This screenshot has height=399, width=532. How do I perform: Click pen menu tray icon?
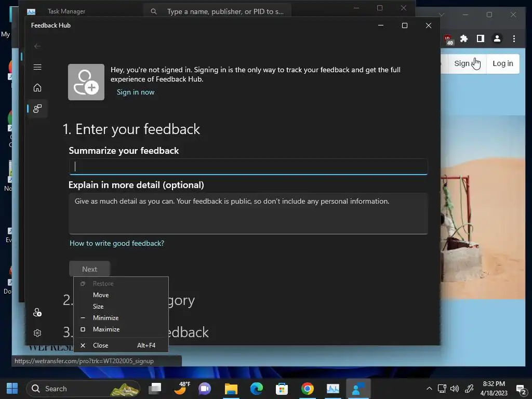[469, 389]
